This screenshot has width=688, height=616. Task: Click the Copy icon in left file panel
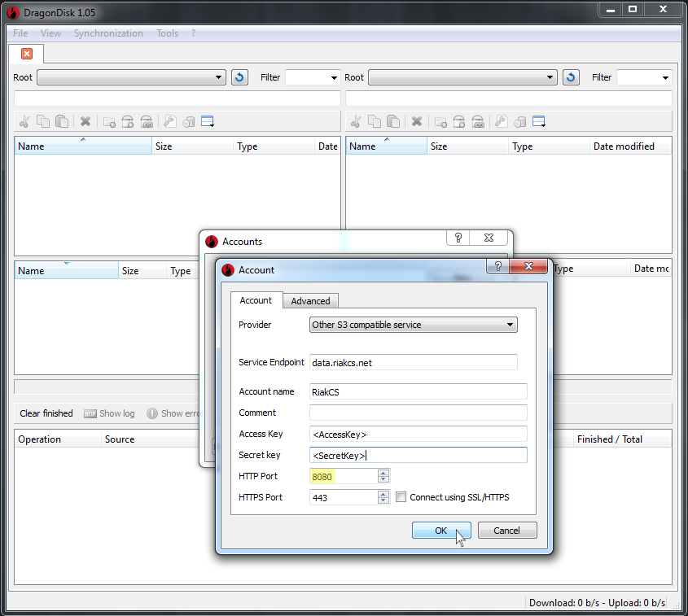click(x=43, y=120)
